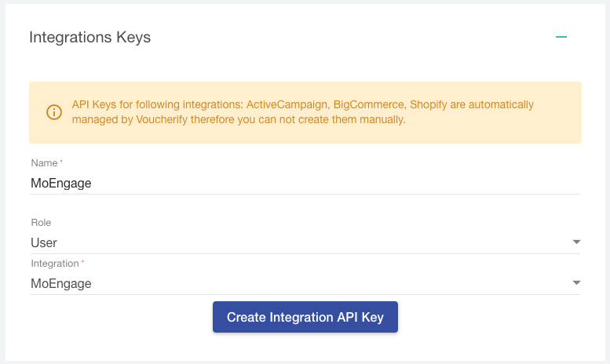Click the Integration field label
Image resolution: width=610 pixels, height=364 pixels.
pos(54,264)
